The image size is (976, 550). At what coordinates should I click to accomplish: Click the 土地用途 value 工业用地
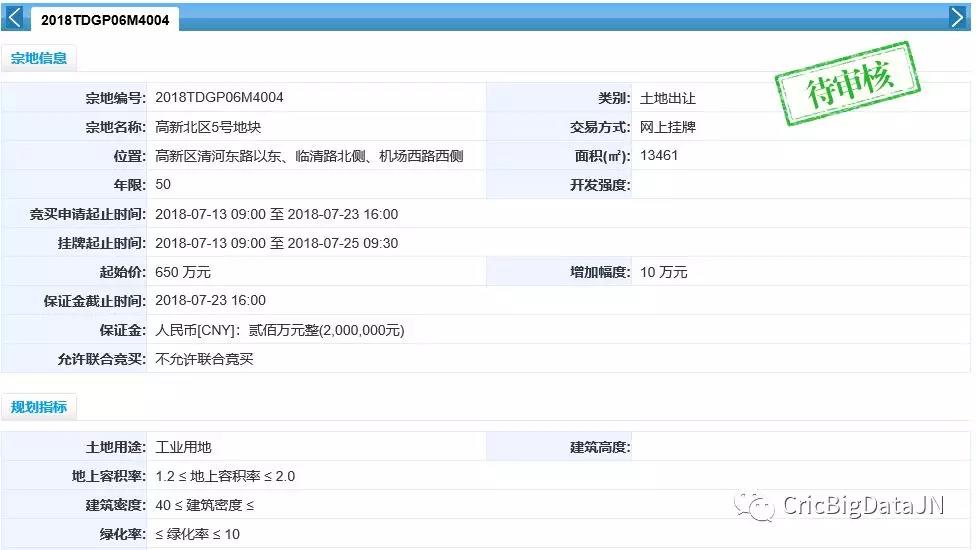184,447
